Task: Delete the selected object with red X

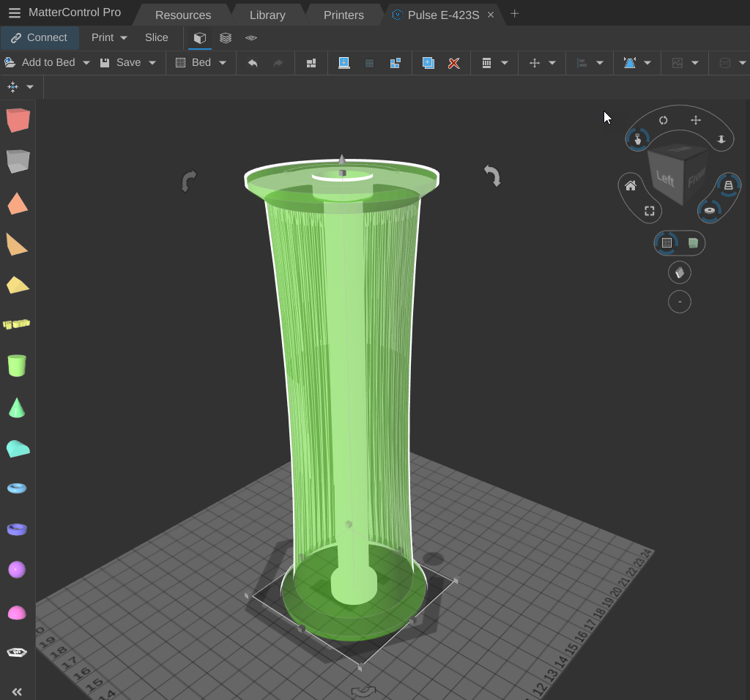Action: click(453, 63)
